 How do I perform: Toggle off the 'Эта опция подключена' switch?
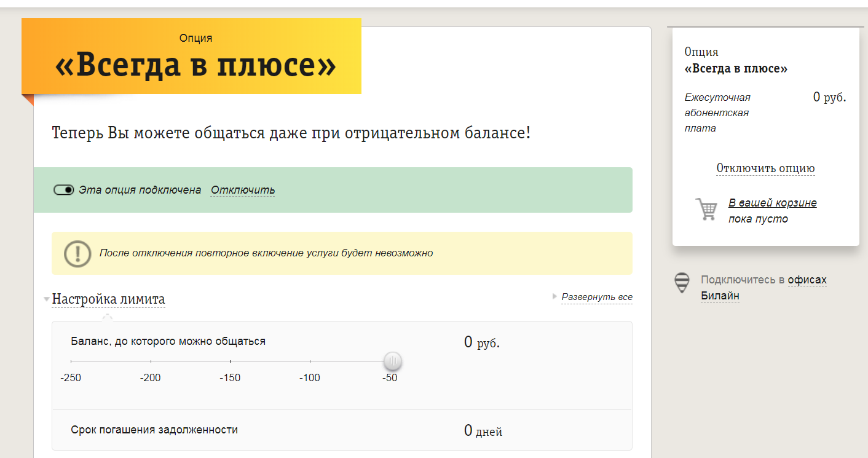(64, 190)
